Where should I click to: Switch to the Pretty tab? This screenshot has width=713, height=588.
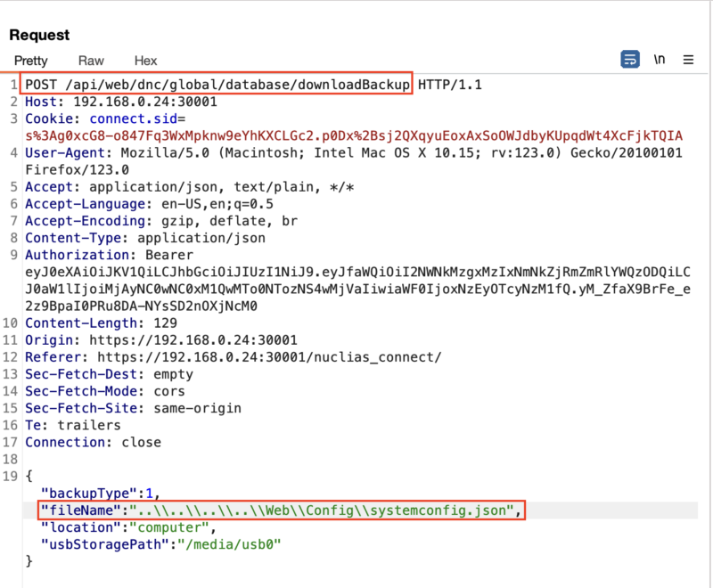[31, 61]
